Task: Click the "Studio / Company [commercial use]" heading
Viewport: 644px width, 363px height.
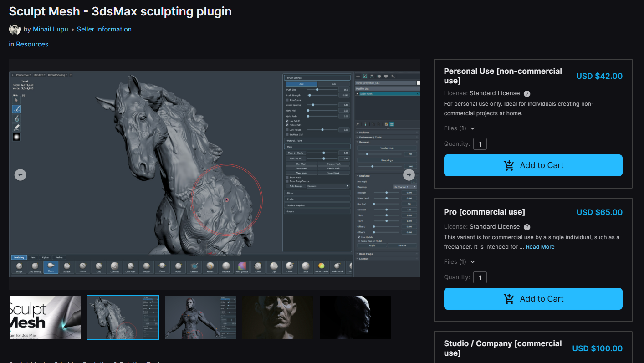Action: click(503, 348)
